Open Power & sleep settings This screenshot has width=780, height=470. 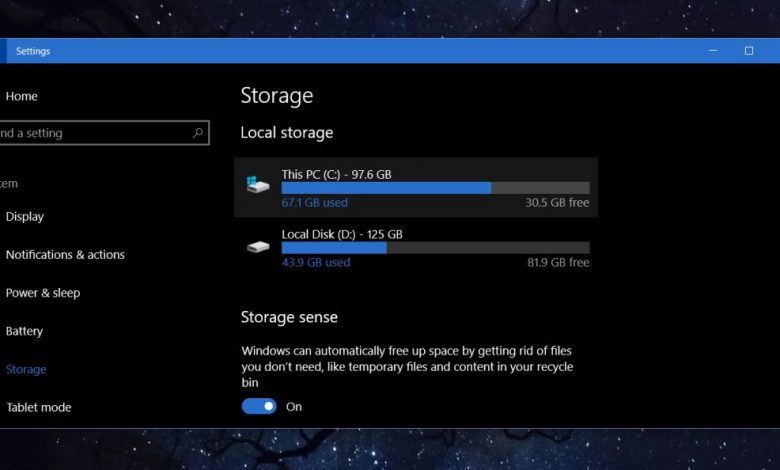(43, 293)
